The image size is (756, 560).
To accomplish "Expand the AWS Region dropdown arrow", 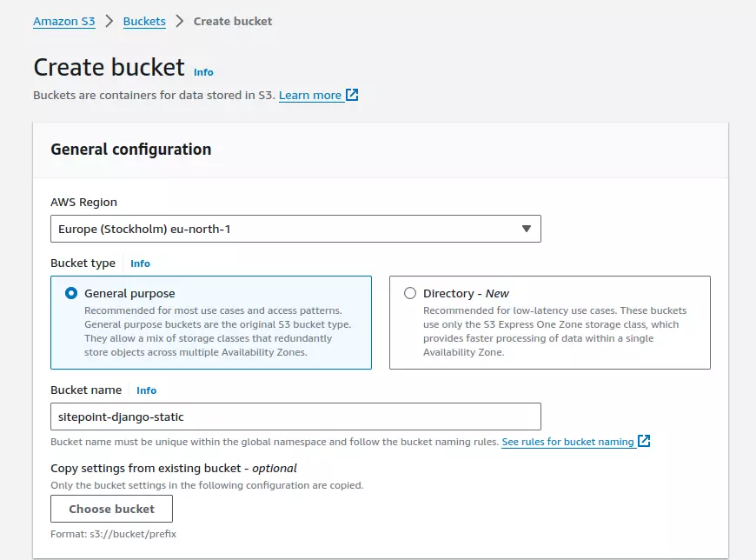I will tap(527, 229).
